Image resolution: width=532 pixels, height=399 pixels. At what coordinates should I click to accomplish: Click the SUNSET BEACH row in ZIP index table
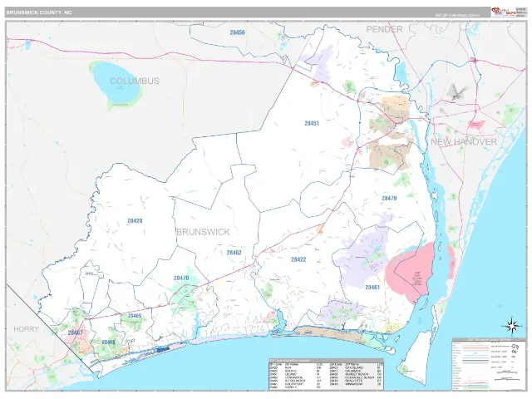pyautogui.click(x=356, y=374)
